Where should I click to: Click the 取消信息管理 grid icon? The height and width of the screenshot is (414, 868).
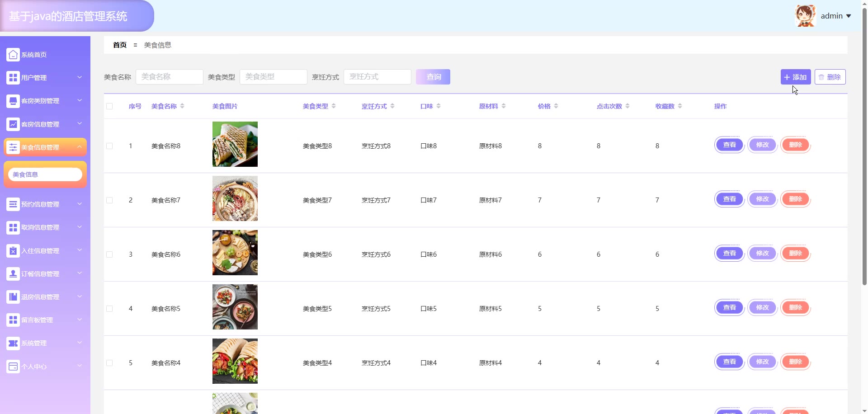pos(13,227)
